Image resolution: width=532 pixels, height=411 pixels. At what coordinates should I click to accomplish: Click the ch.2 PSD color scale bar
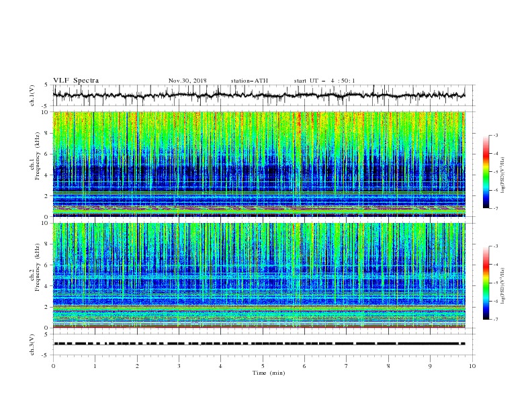pos(486,283)
